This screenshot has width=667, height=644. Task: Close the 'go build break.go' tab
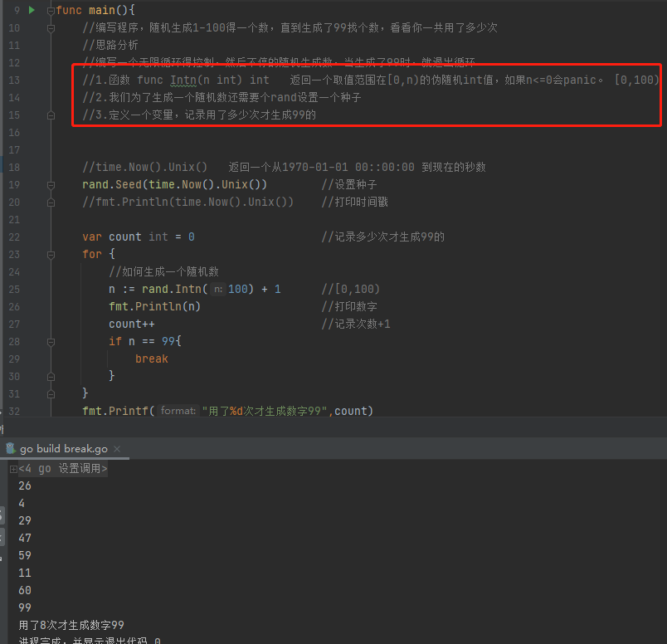pos(117,449)
